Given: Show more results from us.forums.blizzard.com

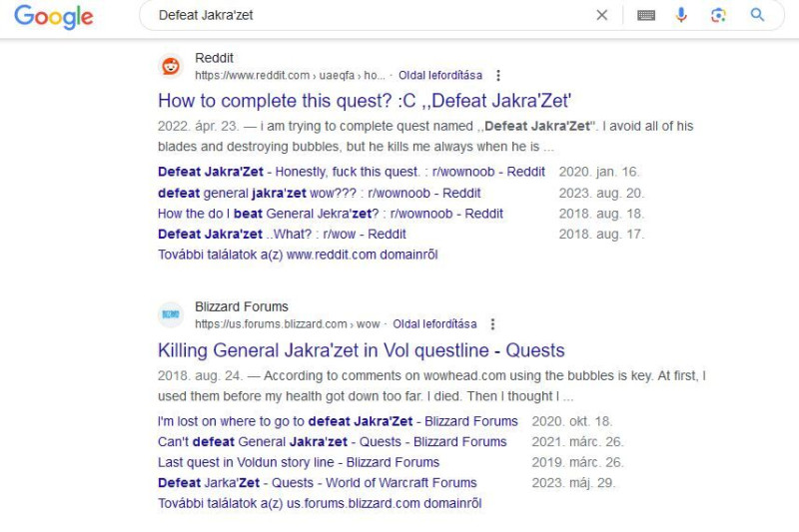Looking at the screenshot, I should point(320,503).
